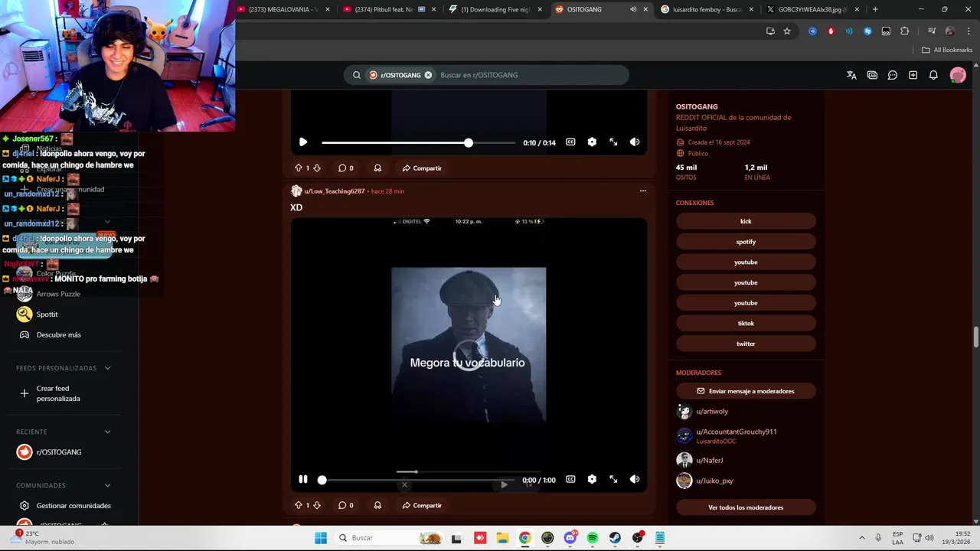Open Reddit chat icon

pyautogui.click(x=893, y=75)
